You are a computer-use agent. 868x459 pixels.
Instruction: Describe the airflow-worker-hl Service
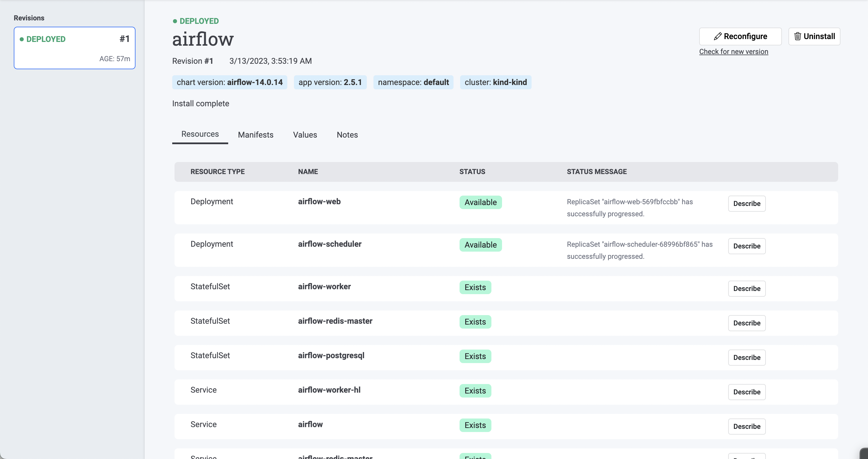point(747,392)
